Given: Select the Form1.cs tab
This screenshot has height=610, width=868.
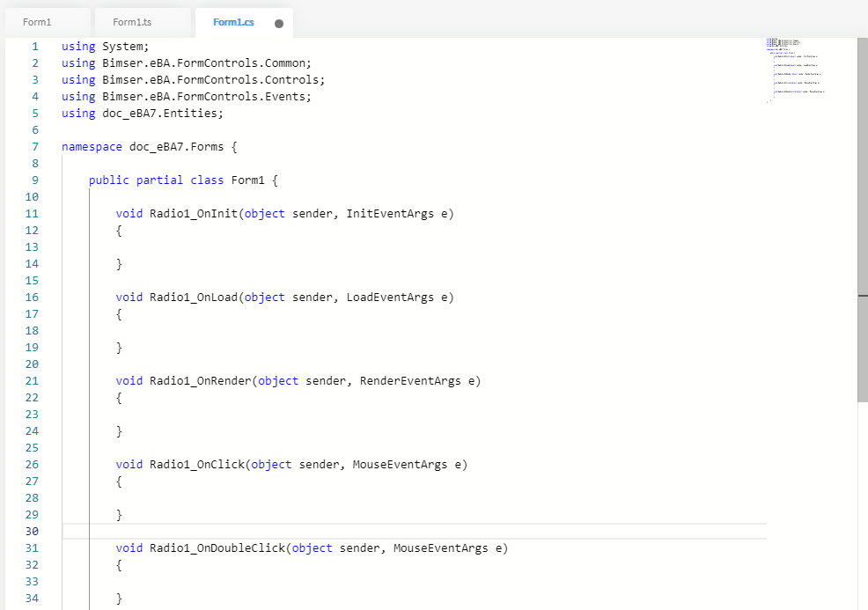Looking at the screenshot, I should coord(233,22).
